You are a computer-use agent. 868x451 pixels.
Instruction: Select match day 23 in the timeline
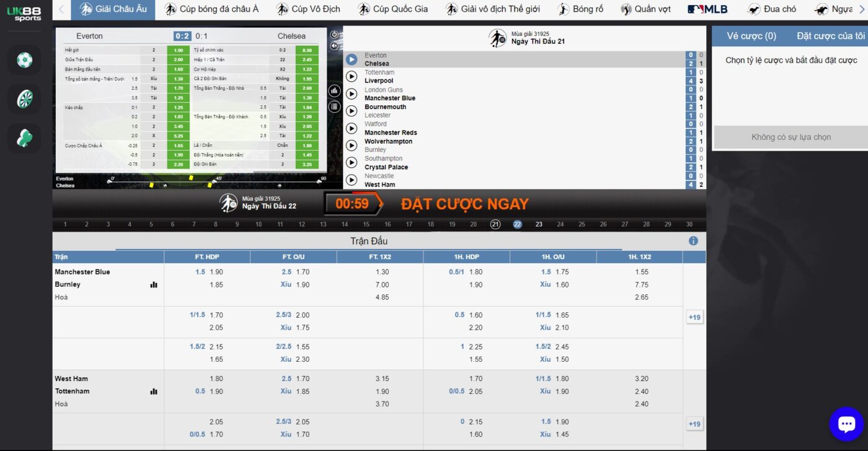[x=539, y=224]
